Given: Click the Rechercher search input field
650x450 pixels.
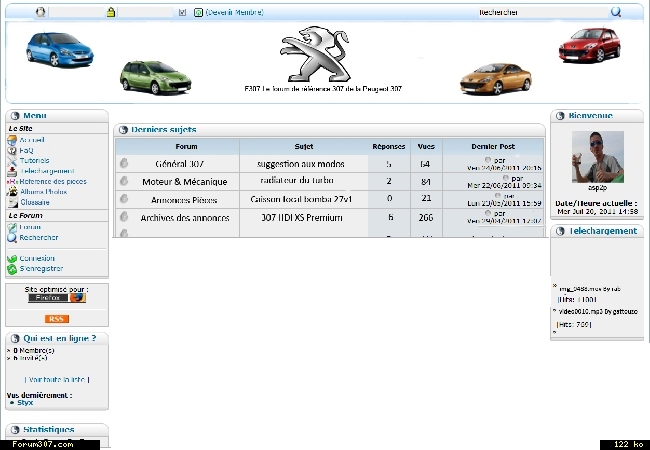Looking at the screenshot, I should [x=543, y=12].
